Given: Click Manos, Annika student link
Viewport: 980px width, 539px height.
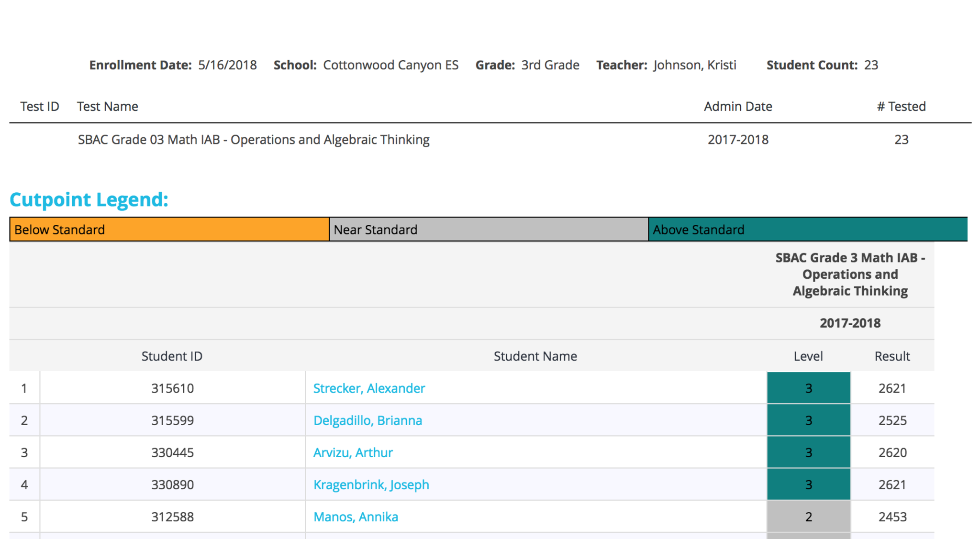Looking at the screenshot, I should (356, 516).
